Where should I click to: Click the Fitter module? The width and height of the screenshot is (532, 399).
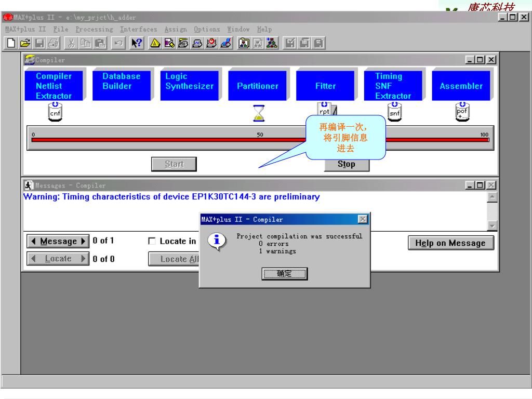tap(325, 86)
